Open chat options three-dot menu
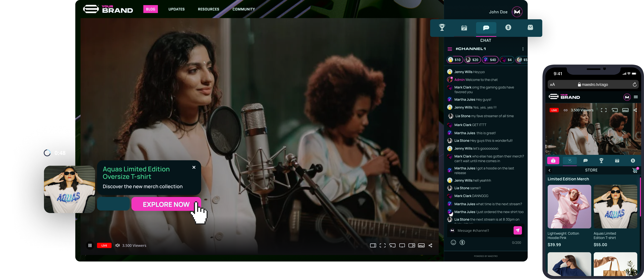 coord(523,49)
